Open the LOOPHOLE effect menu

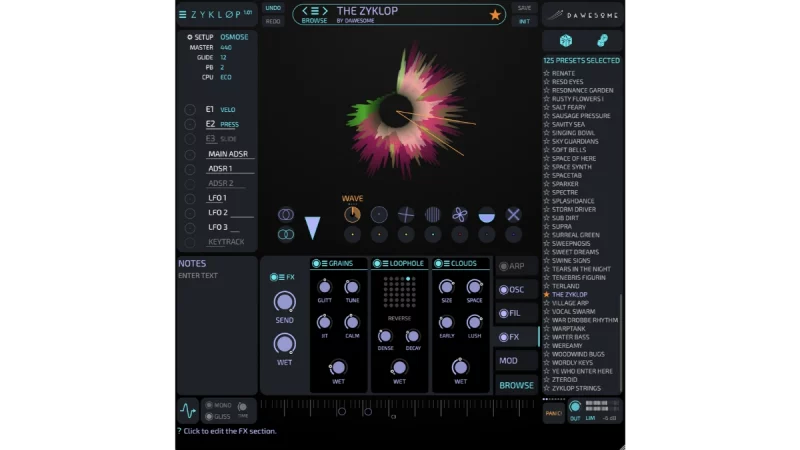point(385,264)
